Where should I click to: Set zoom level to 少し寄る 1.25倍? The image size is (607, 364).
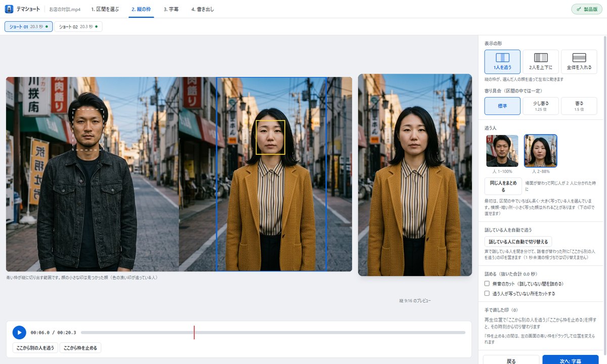[x=541, y=106]
